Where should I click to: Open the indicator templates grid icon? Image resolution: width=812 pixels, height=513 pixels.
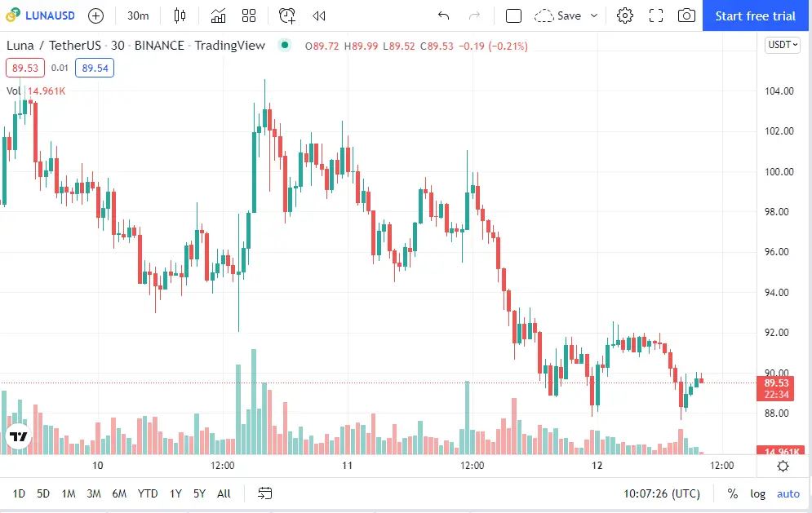[249, 16]
